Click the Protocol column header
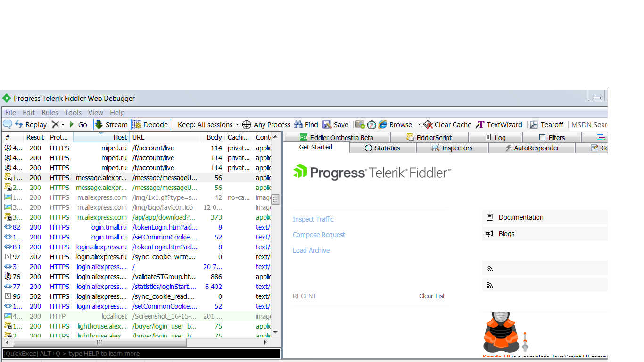This screenshot has height=362, width=644. tap(60, 137)
